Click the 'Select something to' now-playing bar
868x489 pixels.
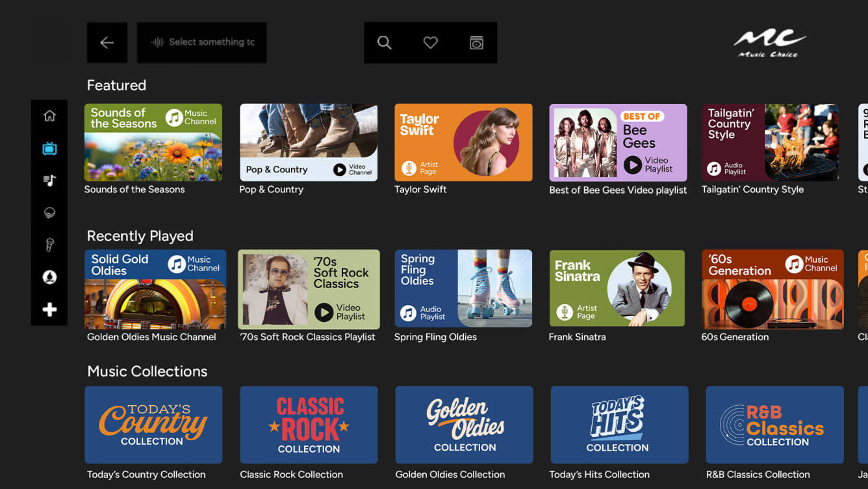point(202,43)
